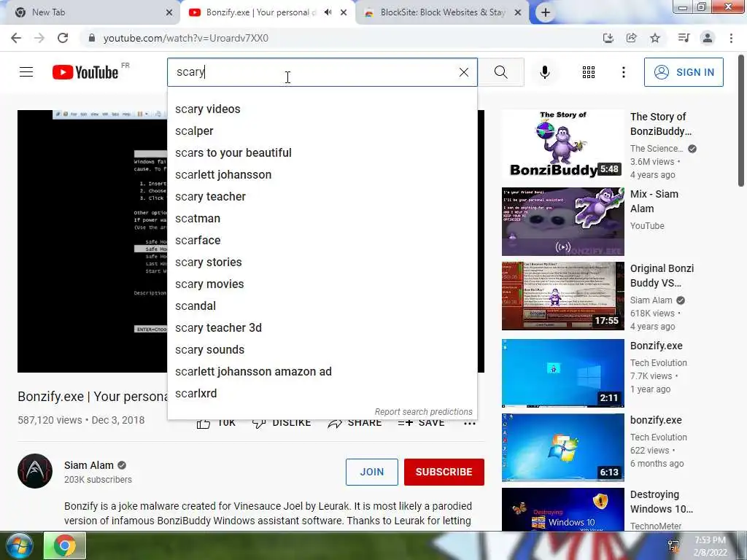Click the Chrome taskbar icon
This screenshot has width=747, height=560.
65,545
